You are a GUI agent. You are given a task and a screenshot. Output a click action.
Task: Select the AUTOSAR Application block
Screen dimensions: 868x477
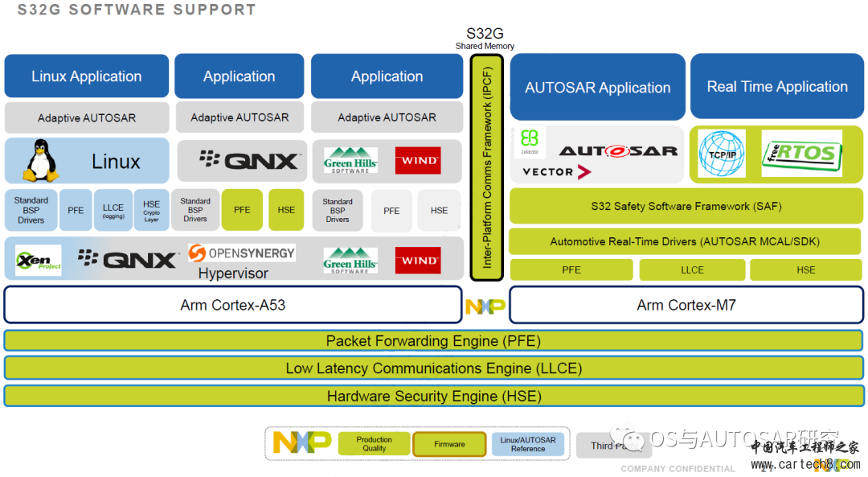click(598, 87)
